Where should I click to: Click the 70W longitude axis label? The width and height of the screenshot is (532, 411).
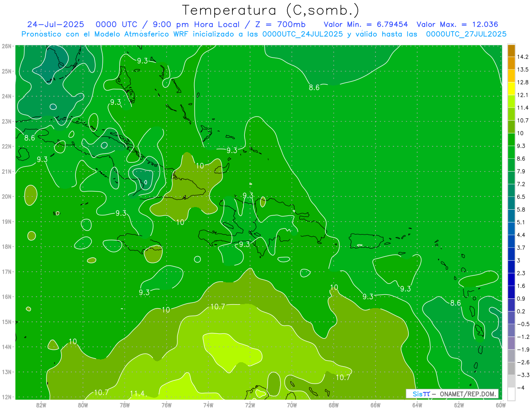click(292, 405)
